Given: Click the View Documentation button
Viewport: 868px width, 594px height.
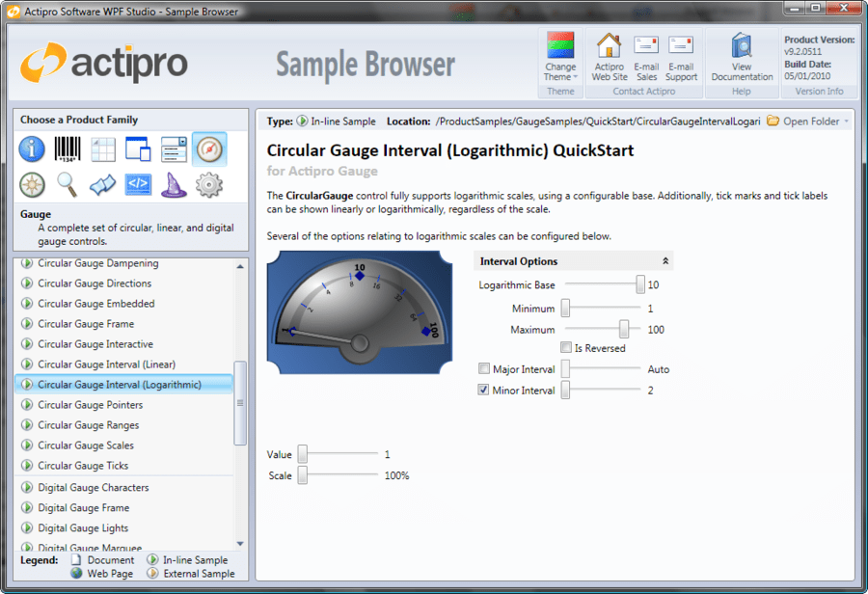Looking at the screenshot, I should [x=742, y=56].
